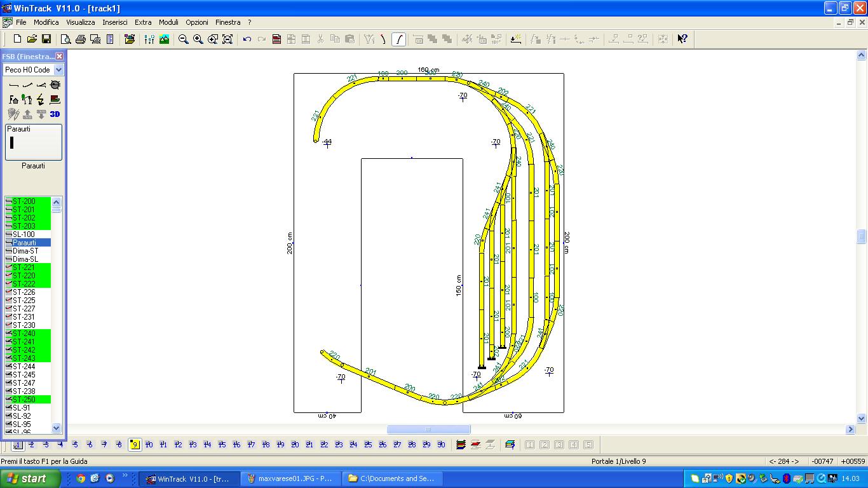Select Paraurti item in the track list
Viewport: 868px width, 488px height.
28,243
